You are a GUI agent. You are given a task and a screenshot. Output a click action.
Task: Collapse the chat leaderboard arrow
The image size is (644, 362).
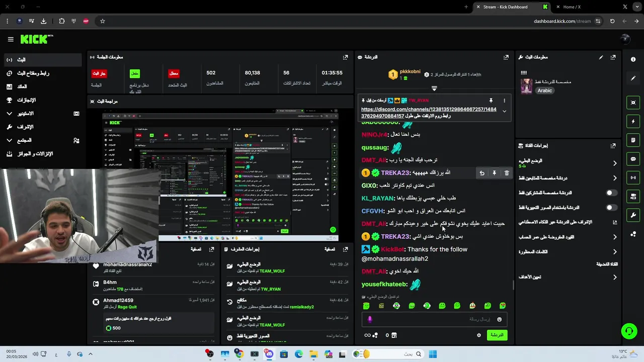click(434, 88)
